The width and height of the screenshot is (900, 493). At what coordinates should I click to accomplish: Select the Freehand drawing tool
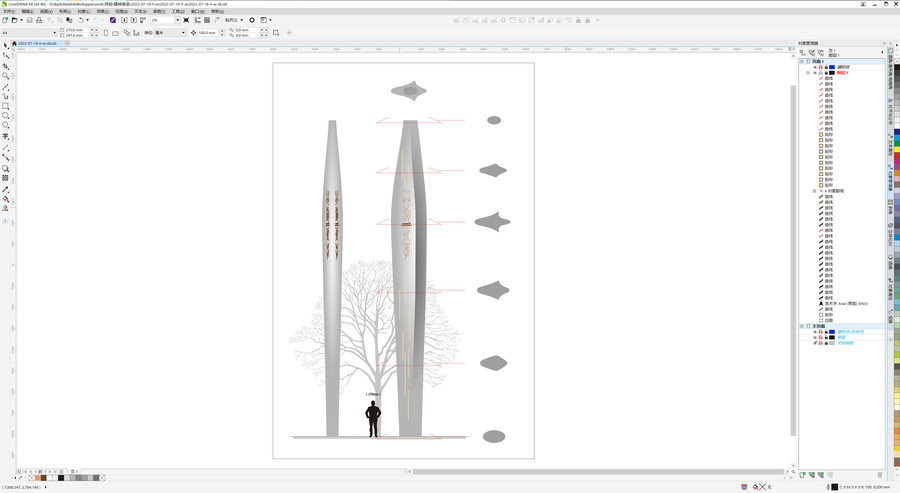pos(5,87)
